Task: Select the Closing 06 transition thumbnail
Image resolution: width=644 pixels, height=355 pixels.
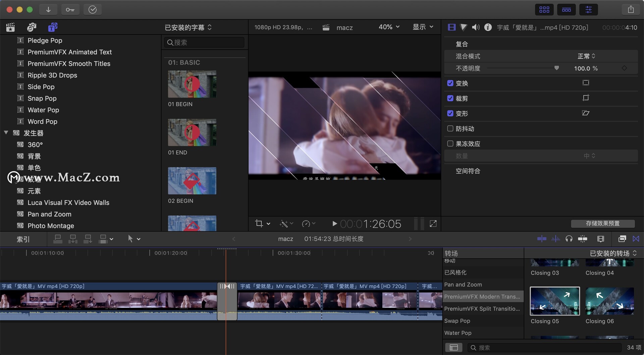Action: (610, 301)
